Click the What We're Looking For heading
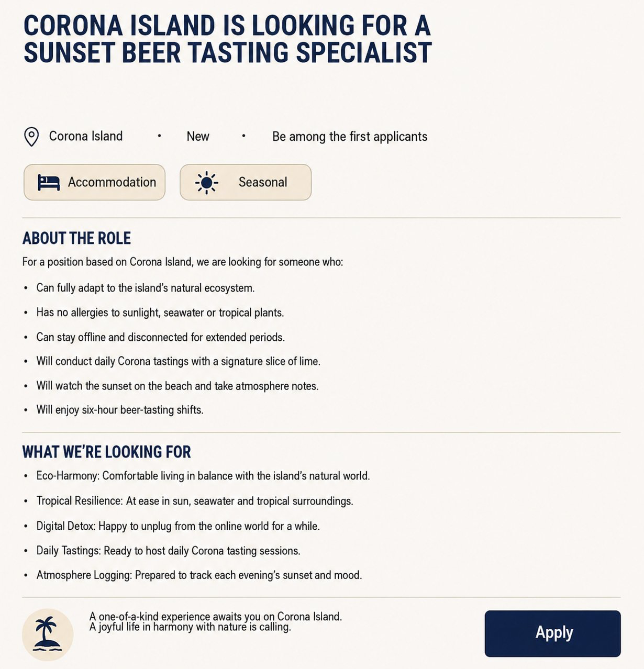 [x=106, y=452]
